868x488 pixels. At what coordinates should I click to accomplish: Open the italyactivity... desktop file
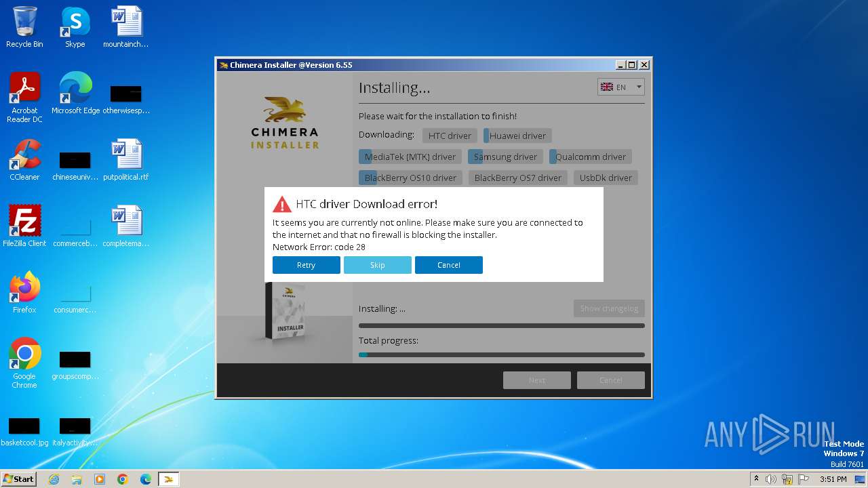(x=75, y=430)
